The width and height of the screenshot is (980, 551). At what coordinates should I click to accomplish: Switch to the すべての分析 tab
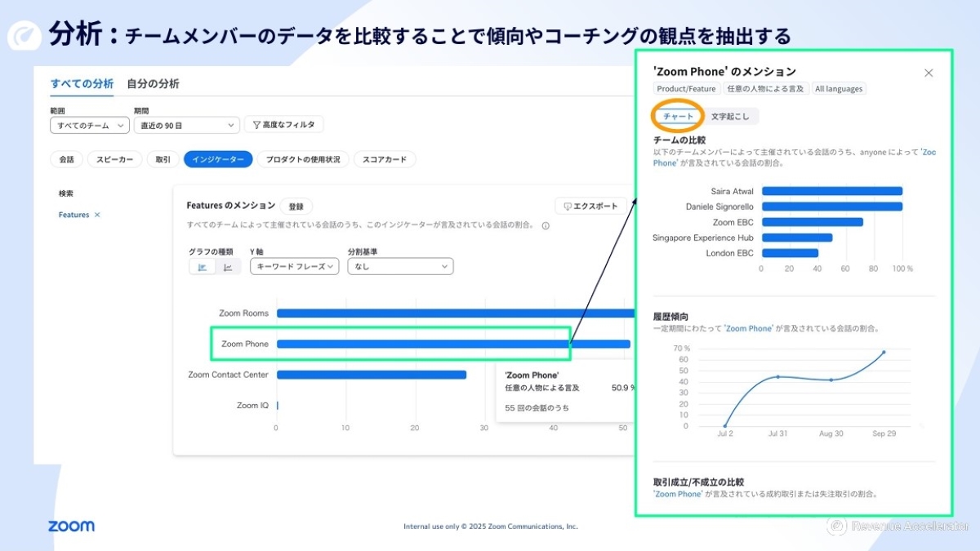point(82,83)
